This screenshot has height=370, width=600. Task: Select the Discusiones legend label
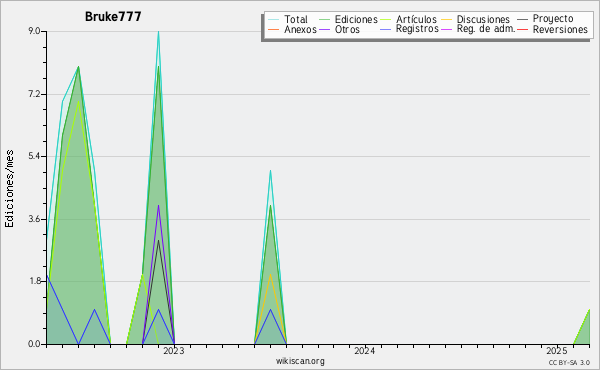(483, 19)
